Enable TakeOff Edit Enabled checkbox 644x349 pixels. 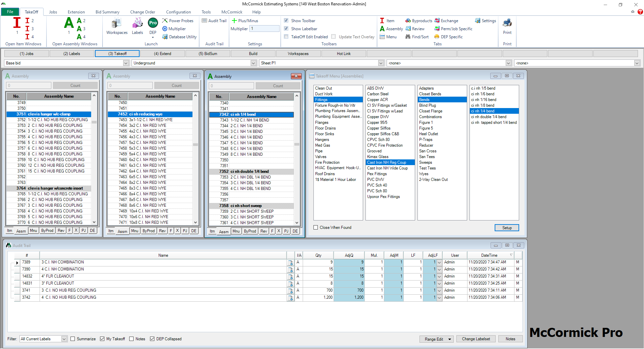286,37
